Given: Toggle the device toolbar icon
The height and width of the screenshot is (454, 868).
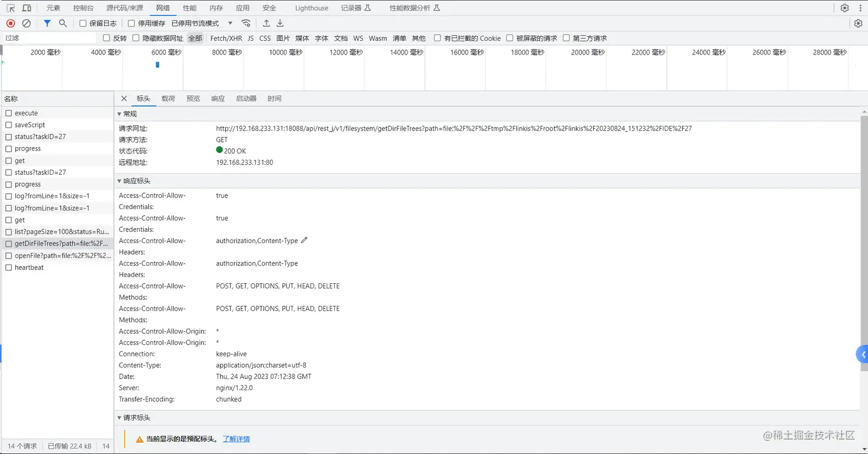Looking at the screenshot, I should 26,8.
